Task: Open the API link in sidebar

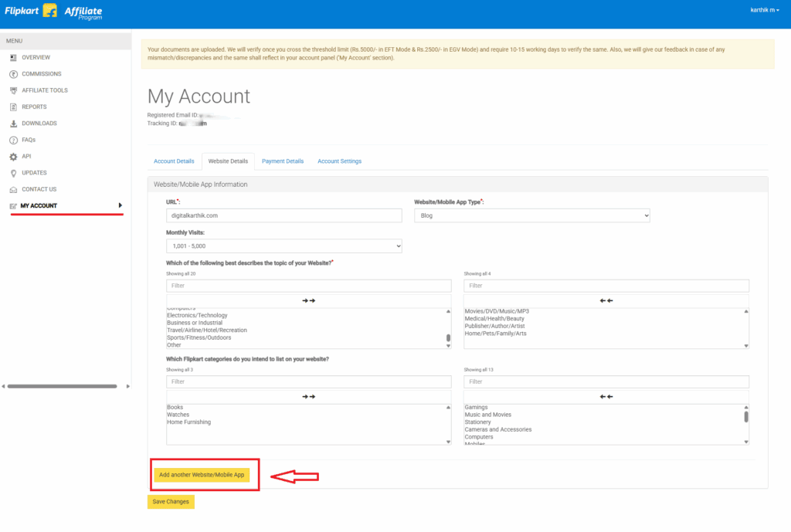Action: [x=26, y=157]
